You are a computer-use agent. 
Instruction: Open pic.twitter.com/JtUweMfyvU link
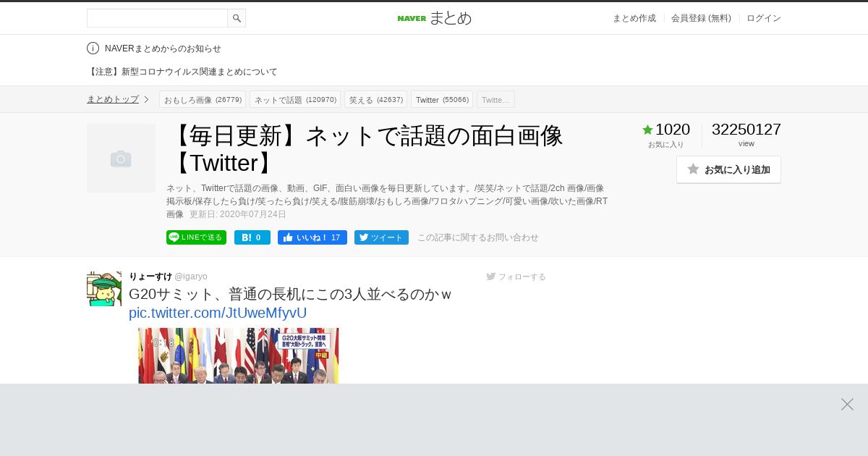coord(218,313)
